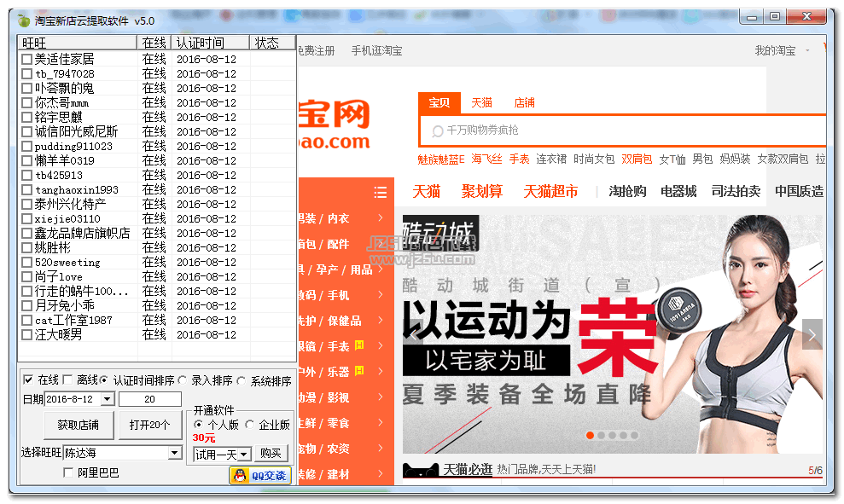Select 认证时间排序 radio button

104,380
